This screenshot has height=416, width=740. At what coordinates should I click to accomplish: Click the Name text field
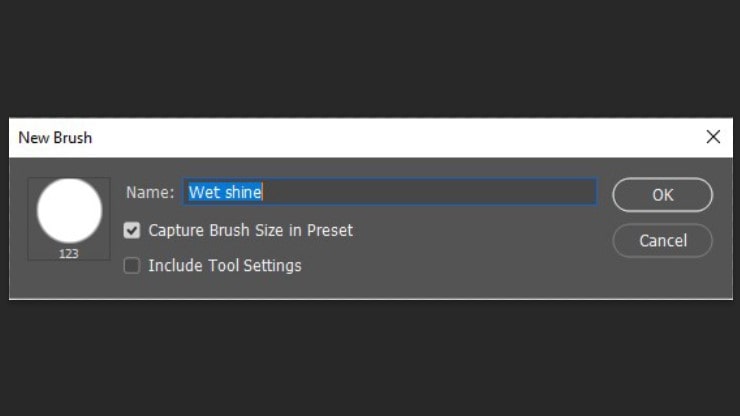point(390,192)
